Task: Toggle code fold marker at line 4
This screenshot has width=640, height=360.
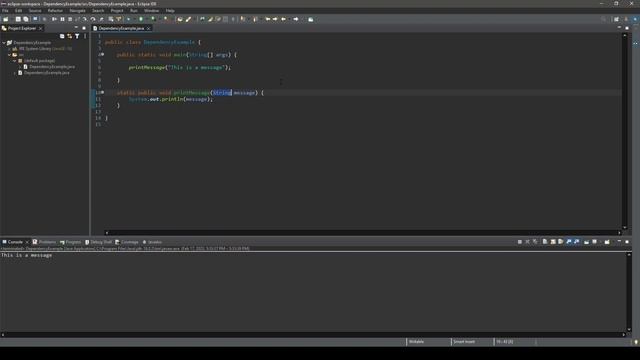Action: pos(103,54)
